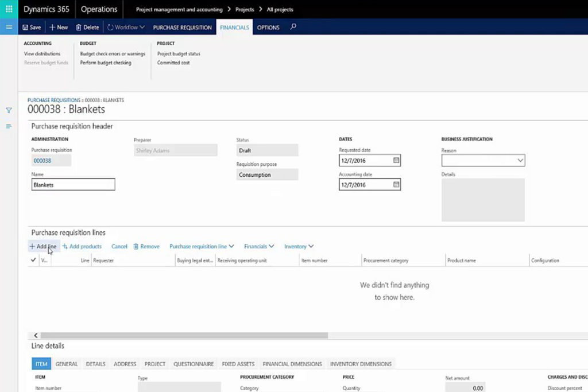Expand the Inventory dropdown menu
588x392 pixels.
(299, 246)
